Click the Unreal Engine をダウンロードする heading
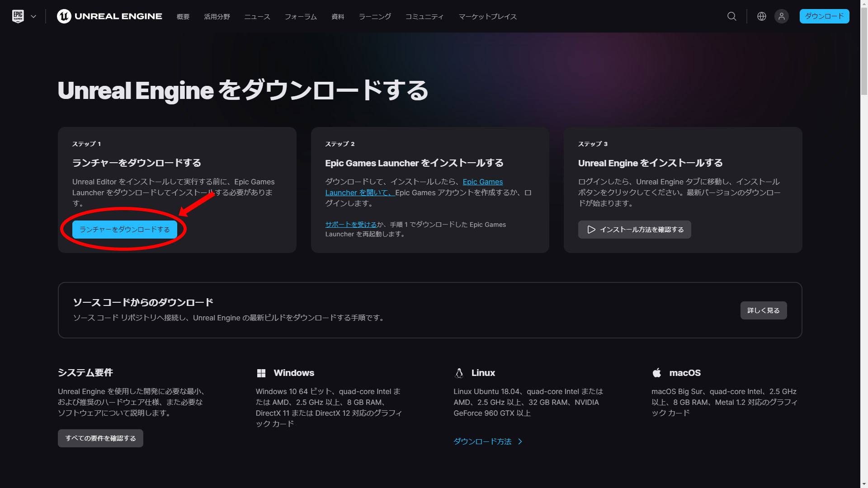868x488 pixels. [x=243, y=90]
